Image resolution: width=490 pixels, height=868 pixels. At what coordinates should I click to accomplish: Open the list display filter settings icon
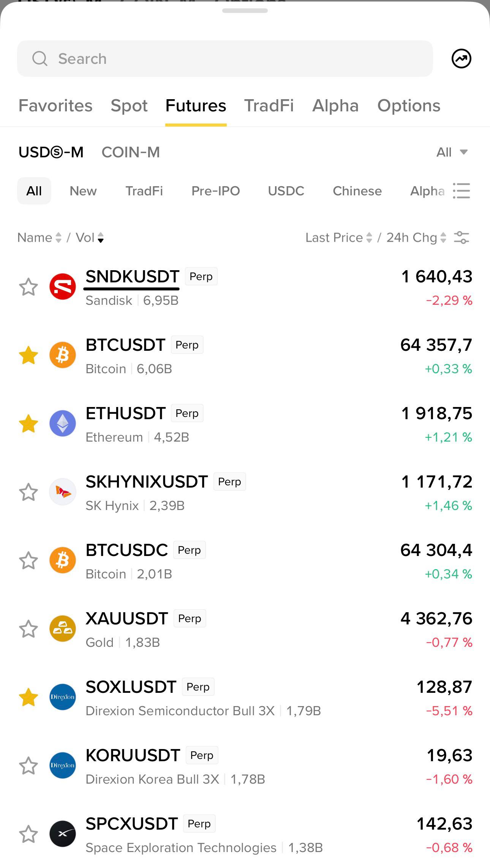(462, 238)
